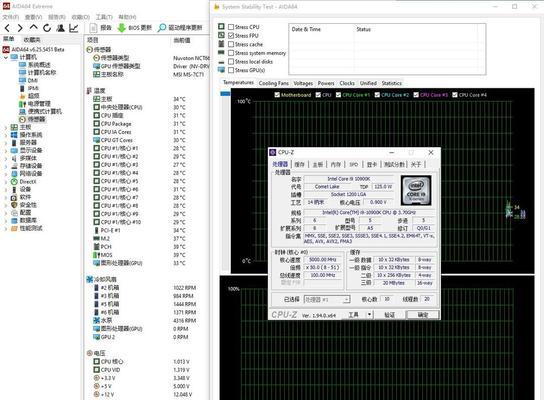Collapse the 计算机 tree node arrow
This screenshot has height=400, width=544.
coord(6,57)
